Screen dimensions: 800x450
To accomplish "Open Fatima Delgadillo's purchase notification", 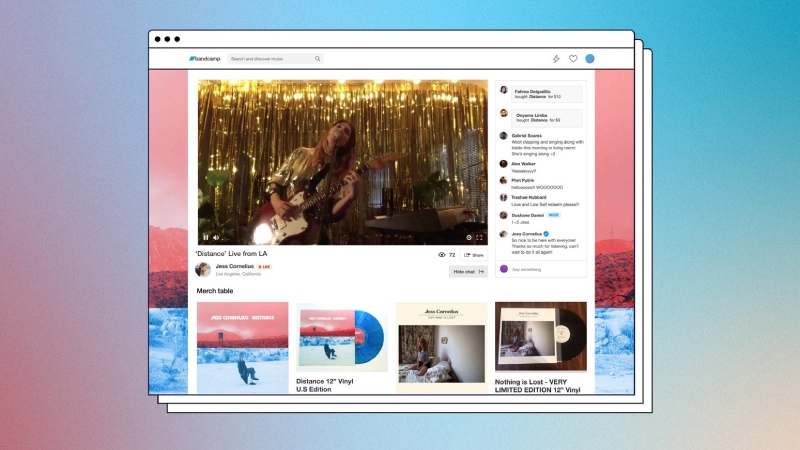I will 546,94.
